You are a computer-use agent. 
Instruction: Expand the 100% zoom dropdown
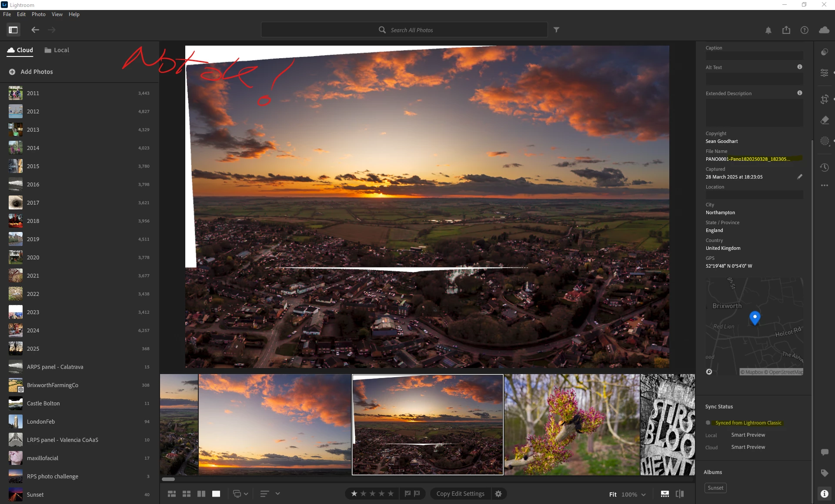[x=643, y=494]
